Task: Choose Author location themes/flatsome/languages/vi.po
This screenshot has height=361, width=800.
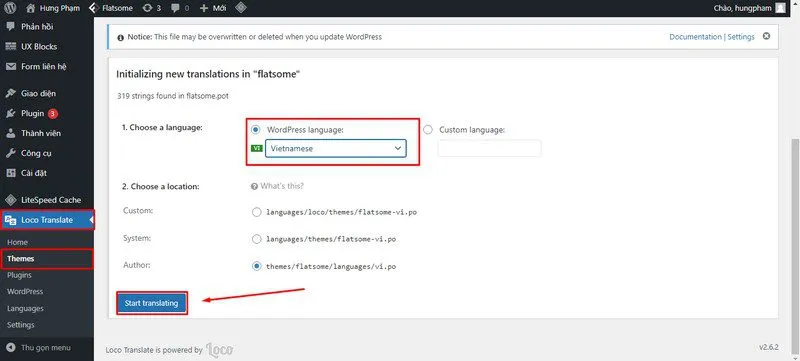Action: [x=257, y=266]
